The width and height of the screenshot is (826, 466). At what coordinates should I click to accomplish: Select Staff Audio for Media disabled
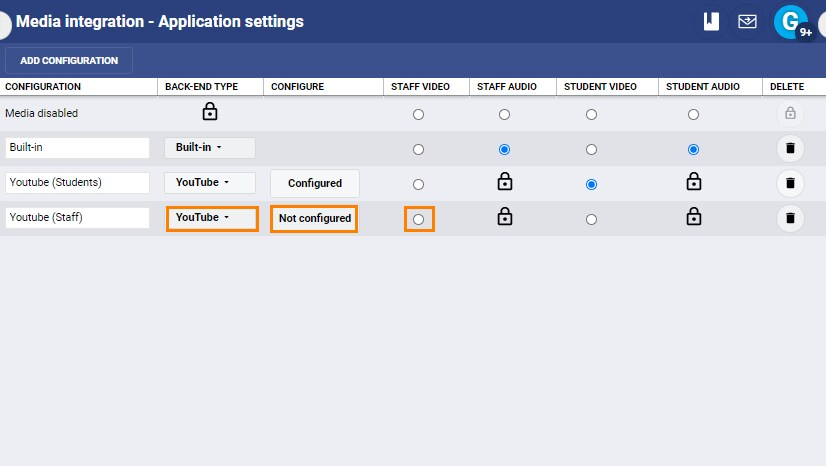coord(504,114)
